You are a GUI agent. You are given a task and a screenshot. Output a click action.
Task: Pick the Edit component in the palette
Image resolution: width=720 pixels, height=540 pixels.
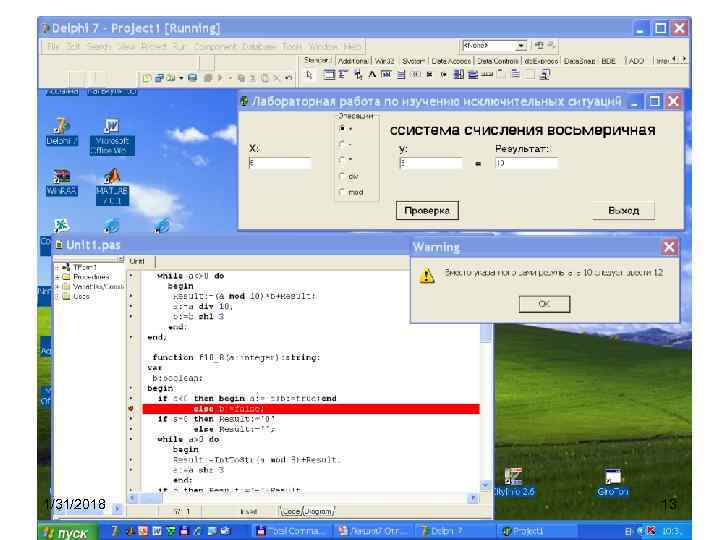tap(386, 74)
